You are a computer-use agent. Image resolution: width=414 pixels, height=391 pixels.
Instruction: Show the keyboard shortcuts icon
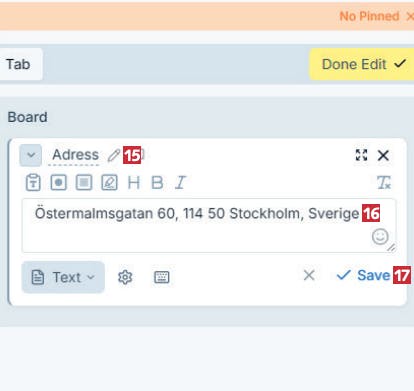click(x=162, y=277)
